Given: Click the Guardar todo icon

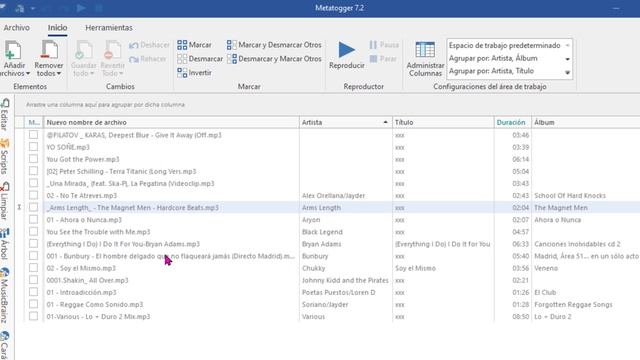Looking at the screenshot, I should tap(84, 50).
